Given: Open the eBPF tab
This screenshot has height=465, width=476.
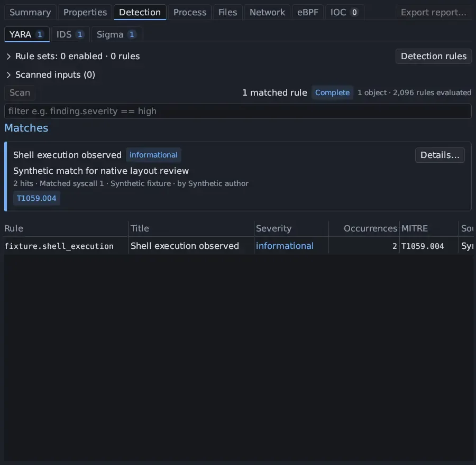Looking at the screenshot, I should click(307, 13).
